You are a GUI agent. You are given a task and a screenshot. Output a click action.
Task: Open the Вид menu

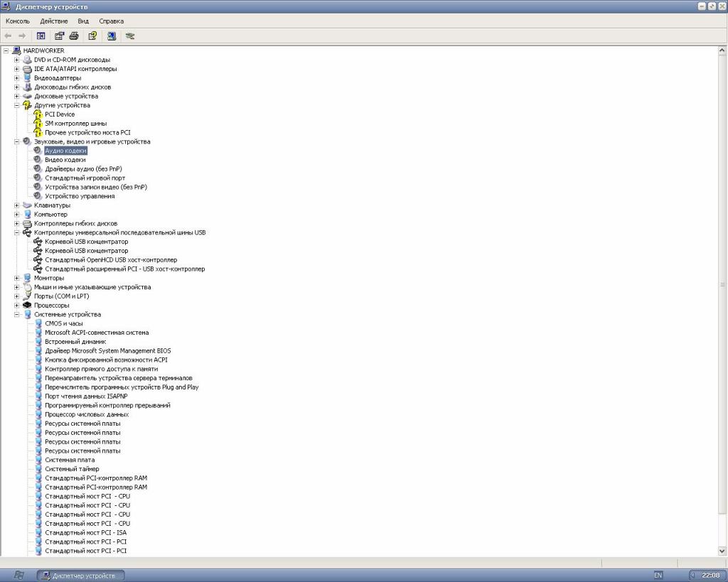[x=83, y=21]
